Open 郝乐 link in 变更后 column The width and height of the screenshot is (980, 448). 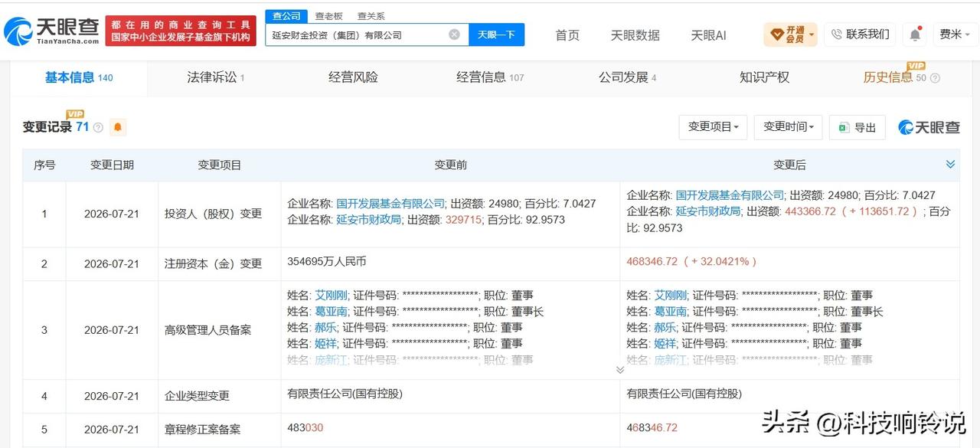click(666, 327)
